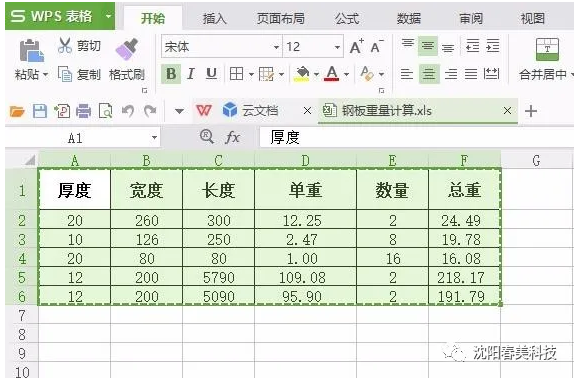
Task: Toggle Bold formatting
Action: click(171, 74)
